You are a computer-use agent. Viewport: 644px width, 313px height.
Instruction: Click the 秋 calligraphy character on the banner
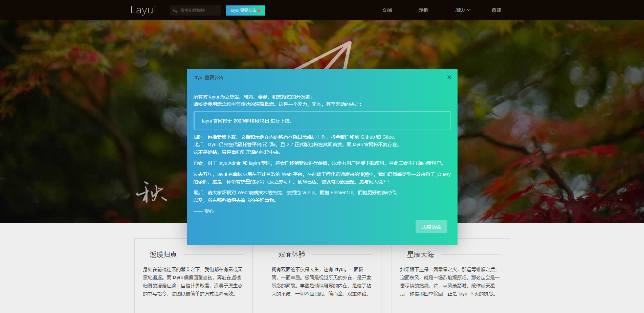click(151, 193)
